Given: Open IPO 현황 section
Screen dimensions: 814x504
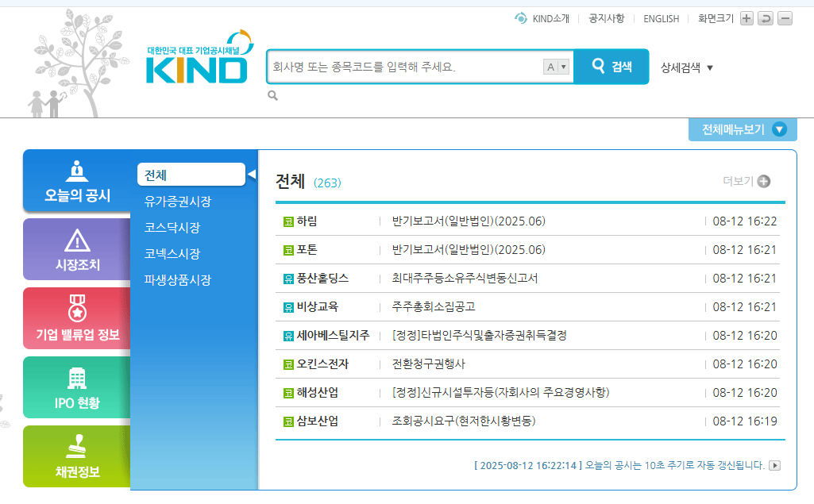Looking at the screenshot, I should [77, 388].
